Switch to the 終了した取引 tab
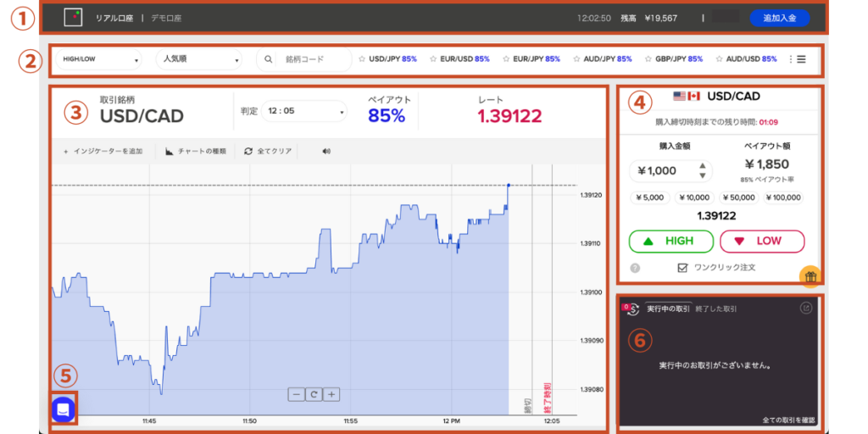The width and height of the screenshot is (868, 434). click(718, 309)
